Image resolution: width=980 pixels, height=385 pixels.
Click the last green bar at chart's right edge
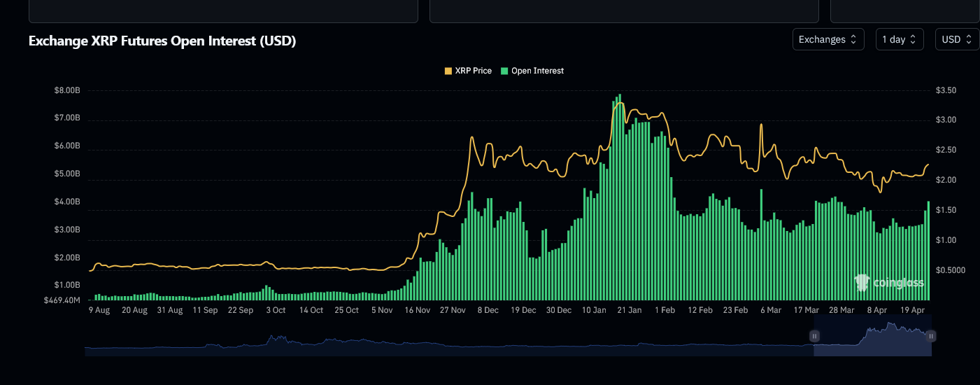click(x=928, y=251)
